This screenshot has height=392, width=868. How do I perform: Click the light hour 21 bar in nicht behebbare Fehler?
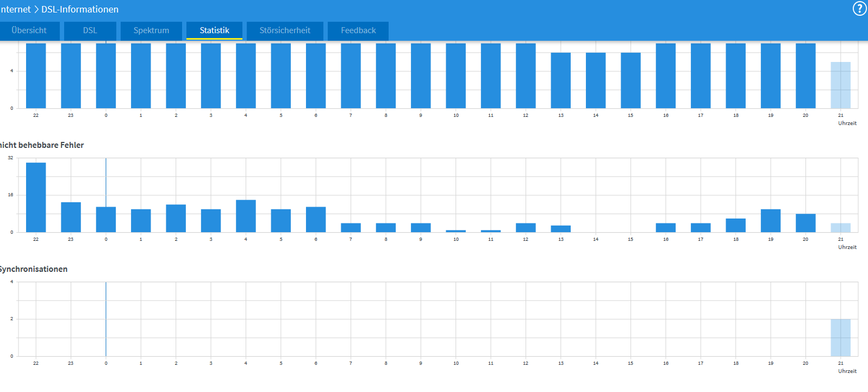point(841,228)
